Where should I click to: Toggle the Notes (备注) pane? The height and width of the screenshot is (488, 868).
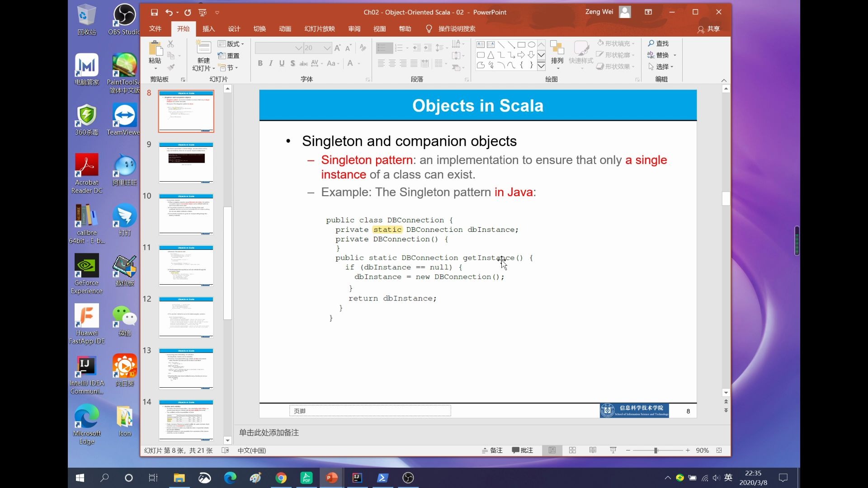[x=492, y=450]
